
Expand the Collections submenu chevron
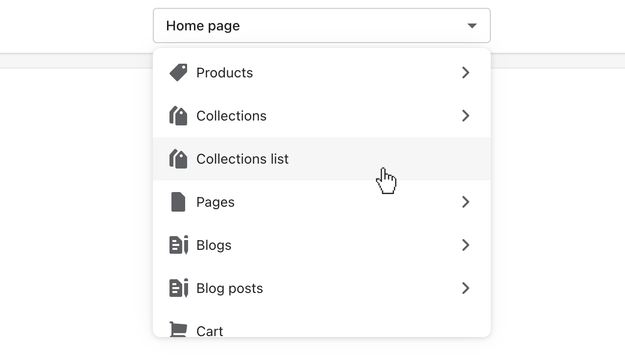465,116
